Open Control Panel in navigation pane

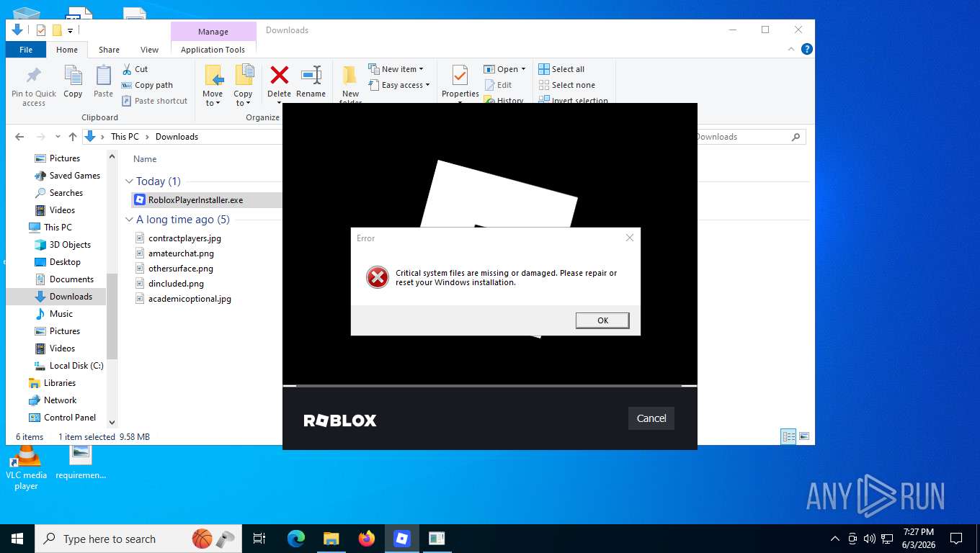[70, 418]
